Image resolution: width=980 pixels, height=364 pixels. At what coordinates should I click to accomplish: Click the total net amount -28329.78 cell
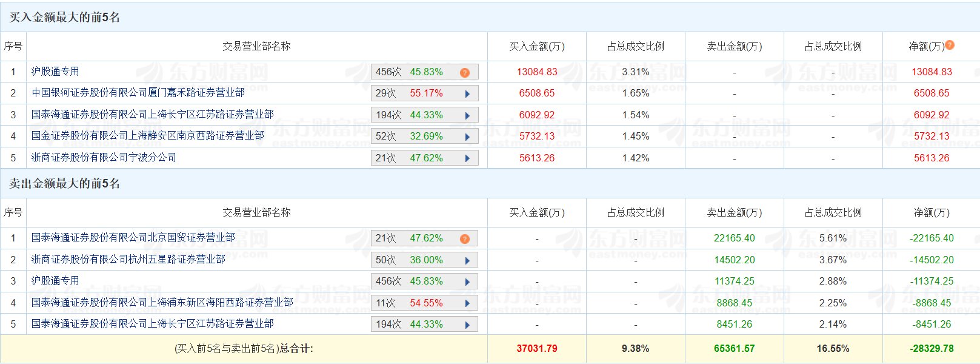932,349
